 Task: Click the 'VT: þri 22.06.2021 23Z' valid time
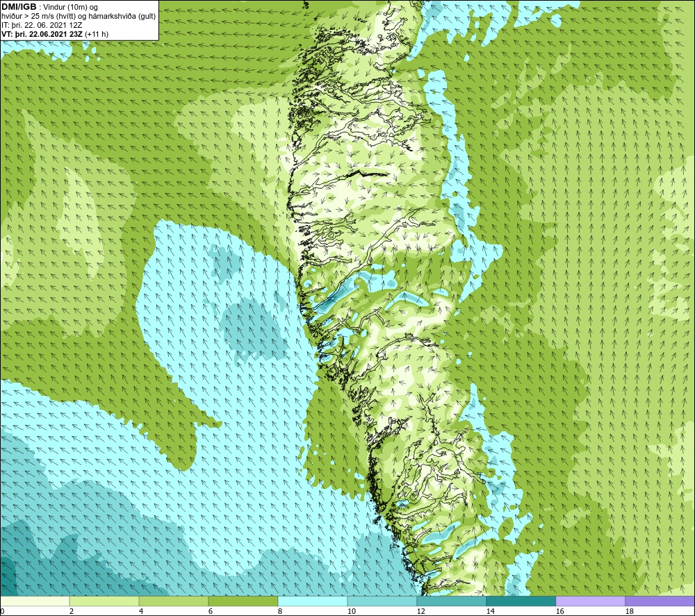42,34
